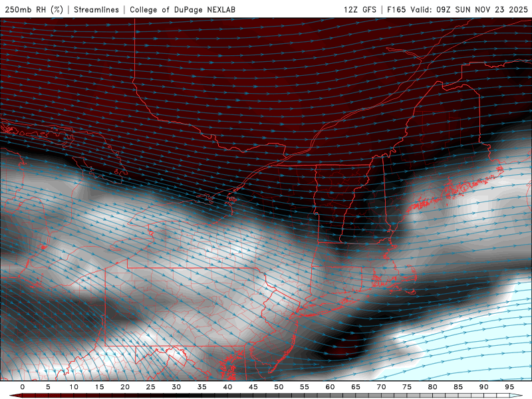Click 'Valid: 09Z SUN NOV 23 2025' text
The image size is (532, 399).
(469, 9)
